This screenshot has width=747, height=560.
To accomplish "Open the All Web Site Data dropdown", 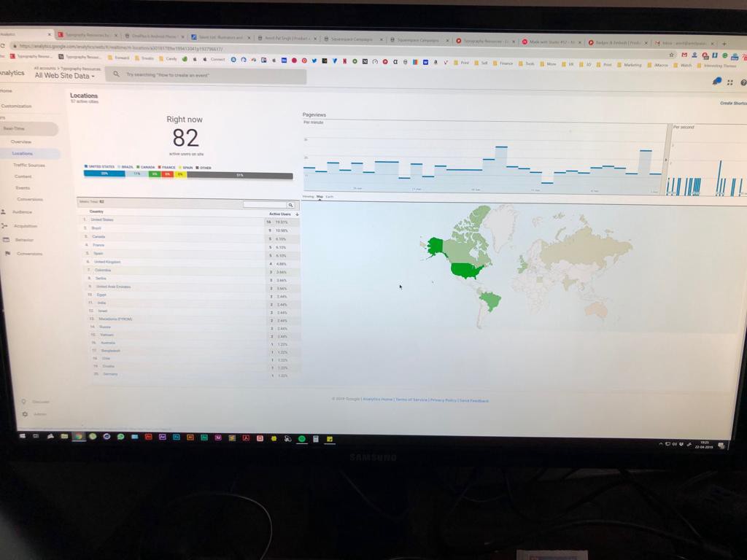I will [x=65, y=76].
